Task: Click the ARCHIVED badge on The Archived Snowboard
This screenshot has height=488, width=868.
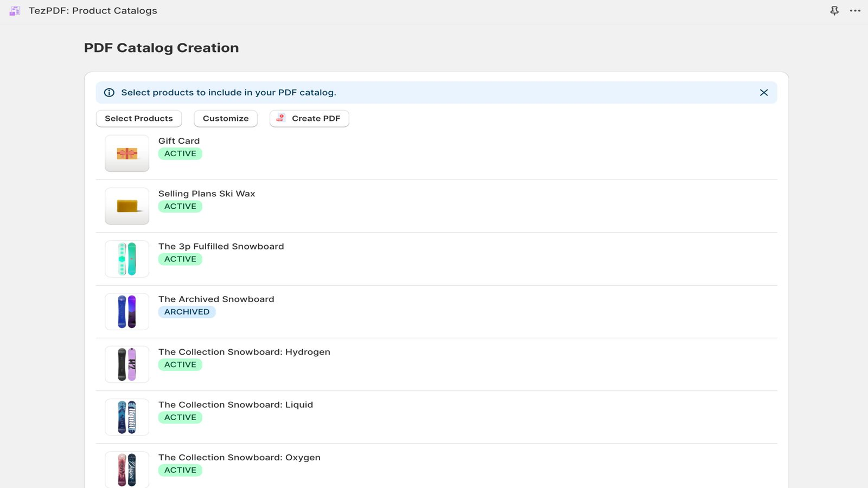Action: [x=187, y=311]
